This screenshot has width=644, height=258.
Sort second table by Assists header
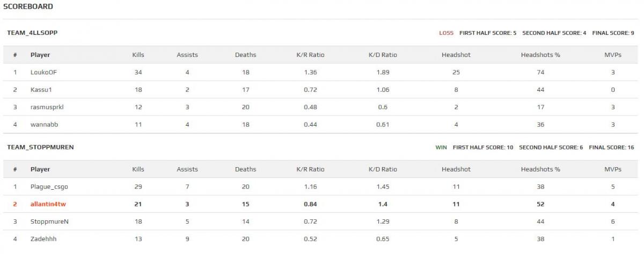(187, 169)
